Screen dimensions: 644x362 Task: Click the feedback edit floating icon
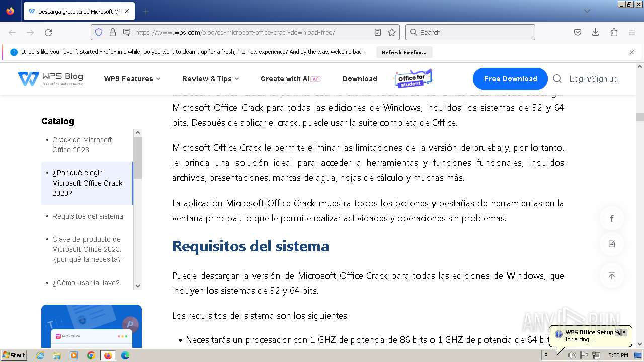612,244
